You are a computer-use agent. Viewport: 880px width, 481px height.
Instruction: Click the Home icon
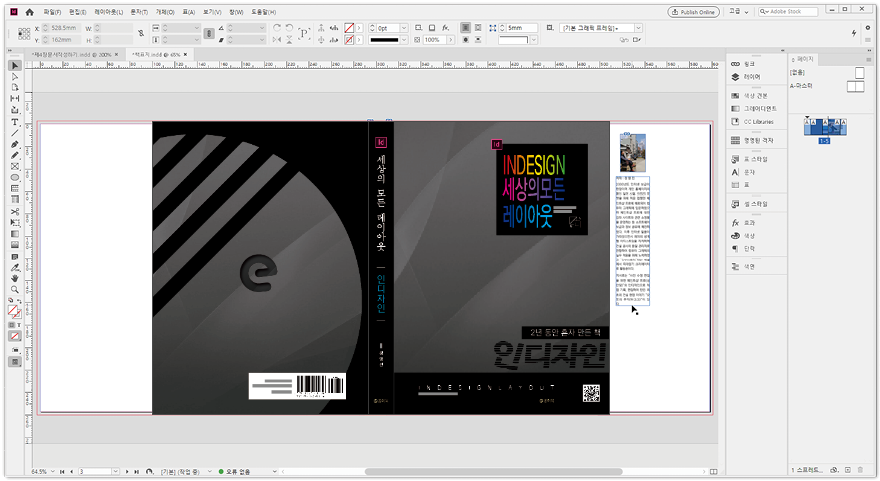30,12
